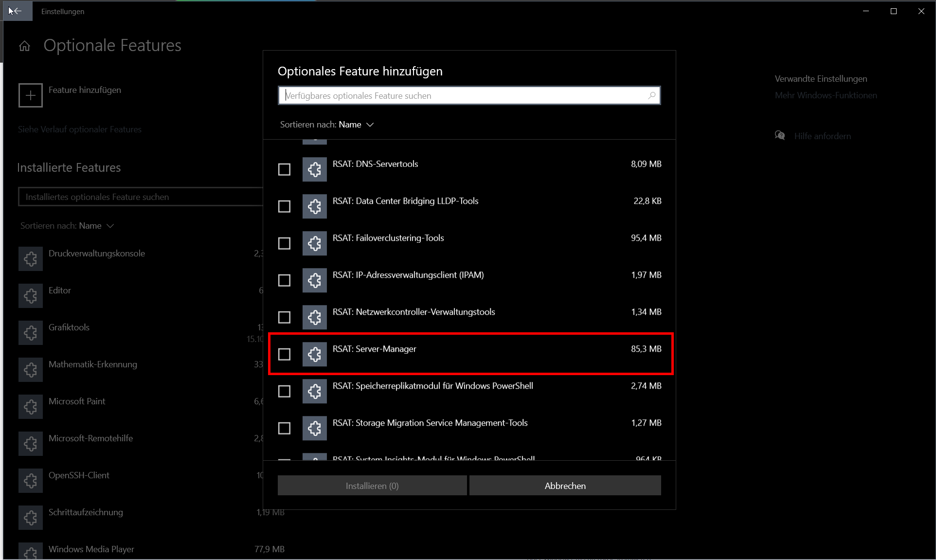Focus the Verfügbares optionales Feature suchen field
Screen dimensions: 936x560
coord(462,95)
